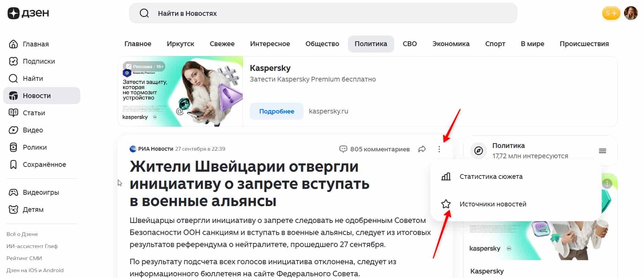Switch to the Экономика tab
The height and width of the screenshot is (278, 644).
[x=451, y=44]
